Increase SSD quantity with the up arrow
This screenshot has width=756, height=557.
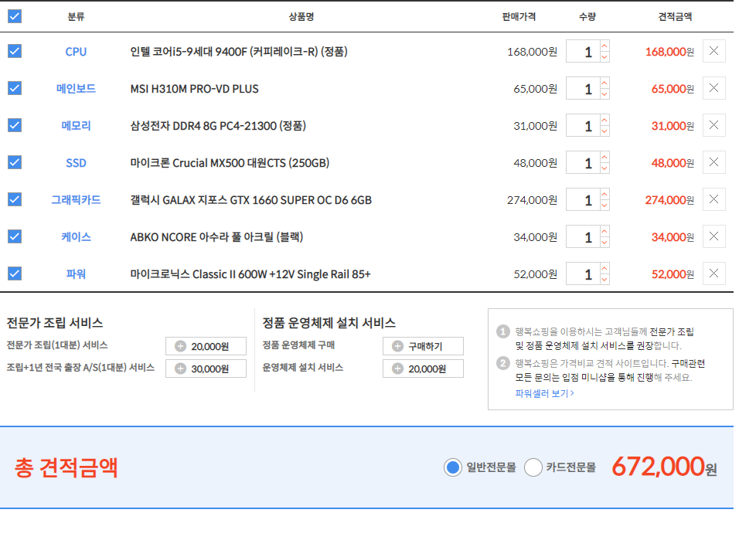pyautogui.click(x=604, y=157)
